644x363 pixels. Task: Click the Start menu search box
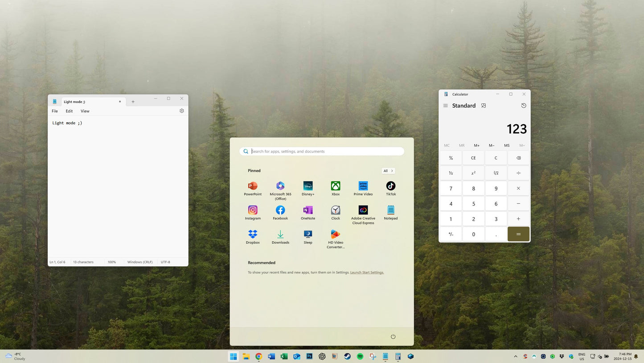(322, 151)
